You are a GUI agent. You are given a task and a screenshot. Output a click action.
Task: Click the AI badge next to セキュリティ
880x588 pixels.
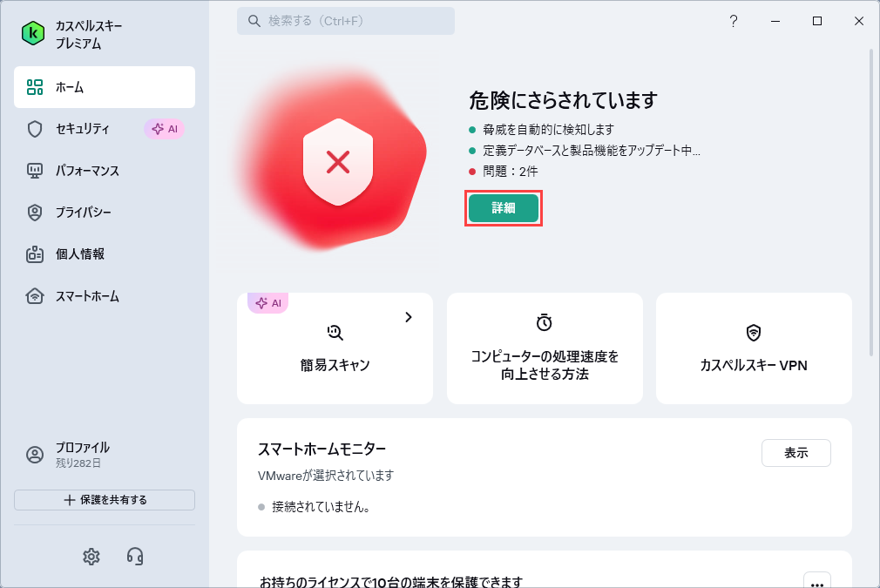tap(165, 129)
